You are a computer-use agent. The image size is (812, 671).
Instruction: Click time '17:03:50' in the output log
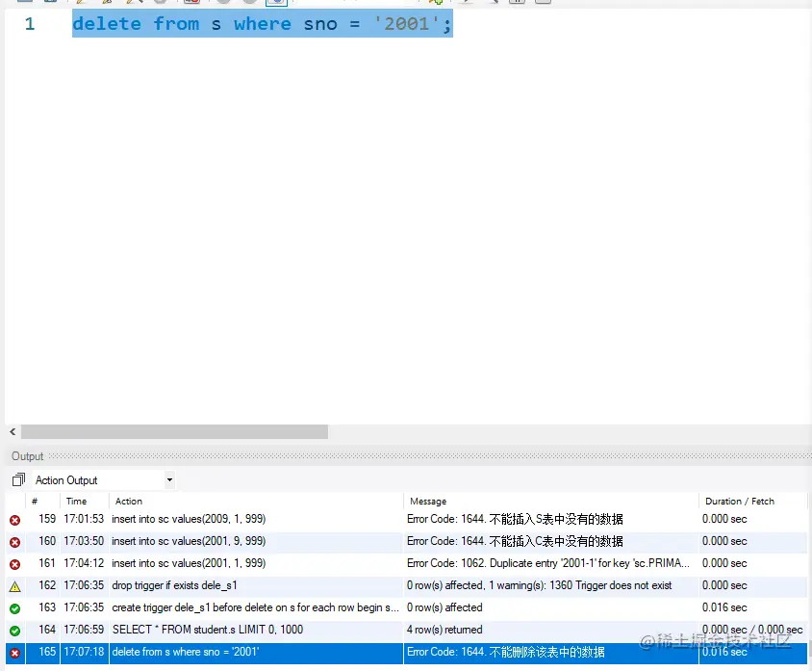(84, 541)
